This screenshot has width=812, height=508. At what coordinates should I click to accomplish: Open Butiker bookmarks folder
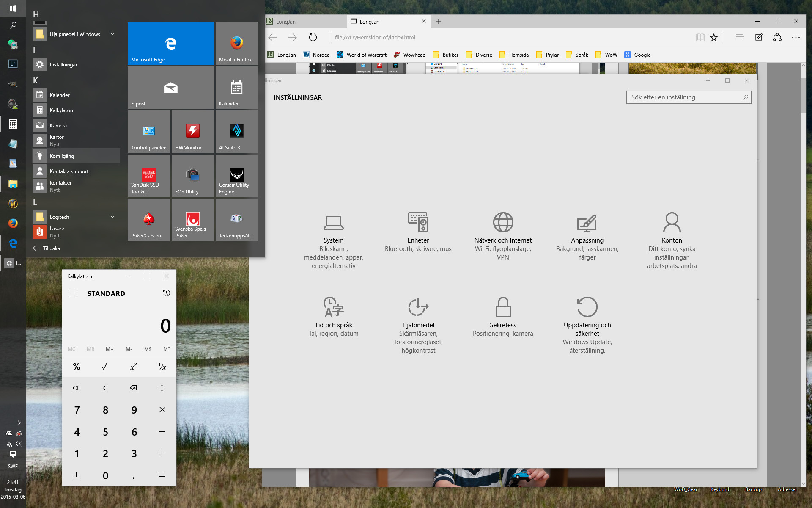[446, 55]
